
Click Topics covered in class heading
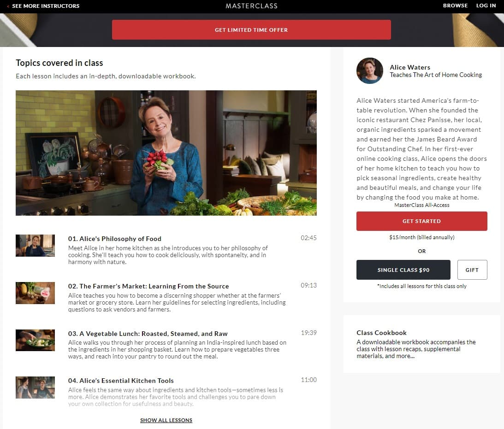(59, 63)
